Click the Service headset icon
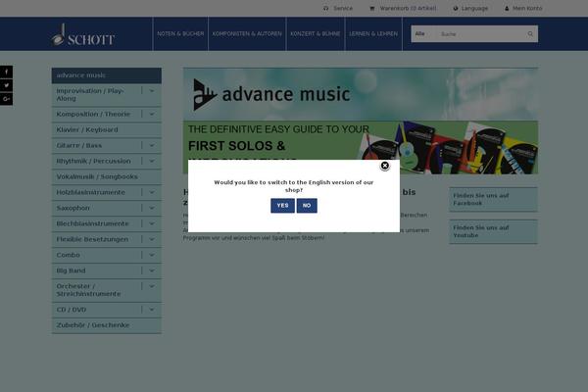This screenshot has width=588, height=392. [x=325, y=8]
